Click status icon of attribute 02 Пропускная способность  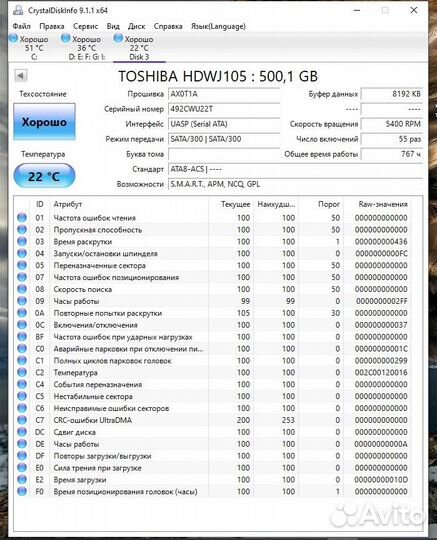[22, 229]
